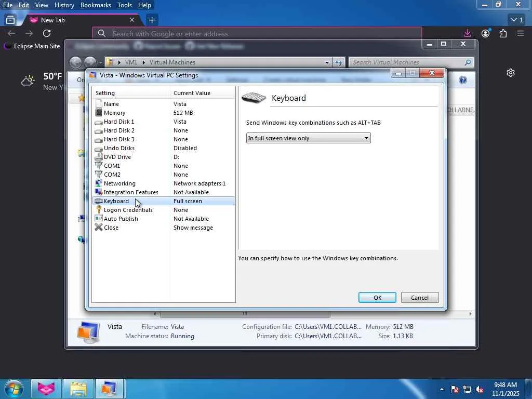This screenshot has height=399, width=532.
Task: Click the COM2 port icon
Action: click(99, 175)
